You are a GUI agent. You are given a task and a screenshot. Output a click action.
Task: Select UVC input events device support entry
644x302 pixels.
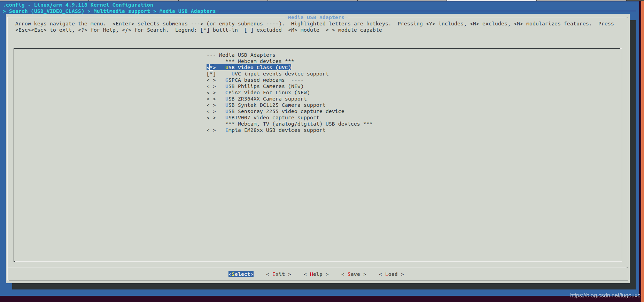pos(280,74)
